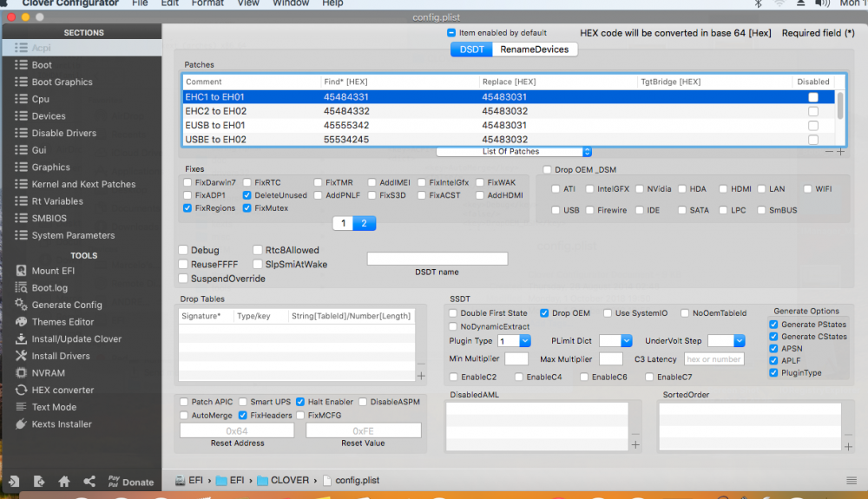Select config.plist in path bar
Image resolution: width=868 pixels, height=499 pixels.
tap(352, 480)
